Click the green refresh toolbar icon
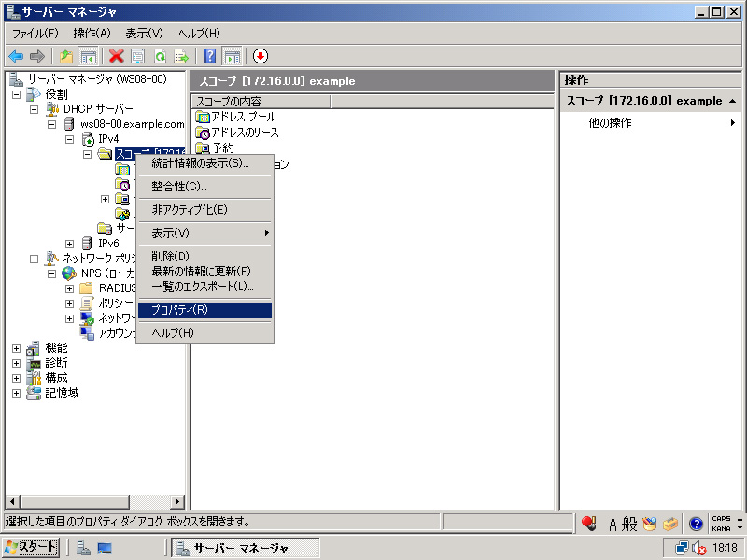 click(160, 56)
